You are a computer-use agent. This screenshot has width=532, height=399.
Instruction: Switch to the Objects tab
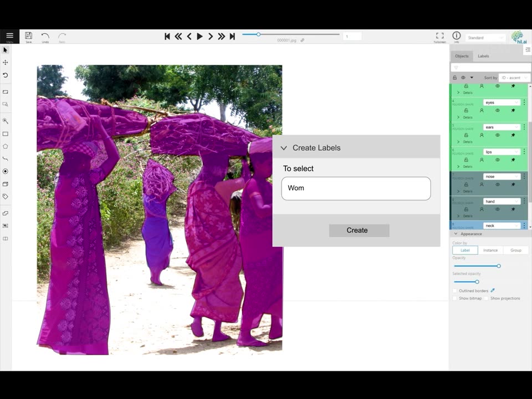[x=462, y=56]
